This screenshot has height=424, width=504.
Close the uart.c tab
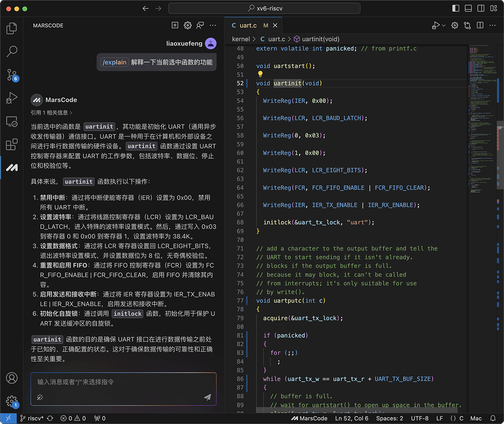point(275,25)
